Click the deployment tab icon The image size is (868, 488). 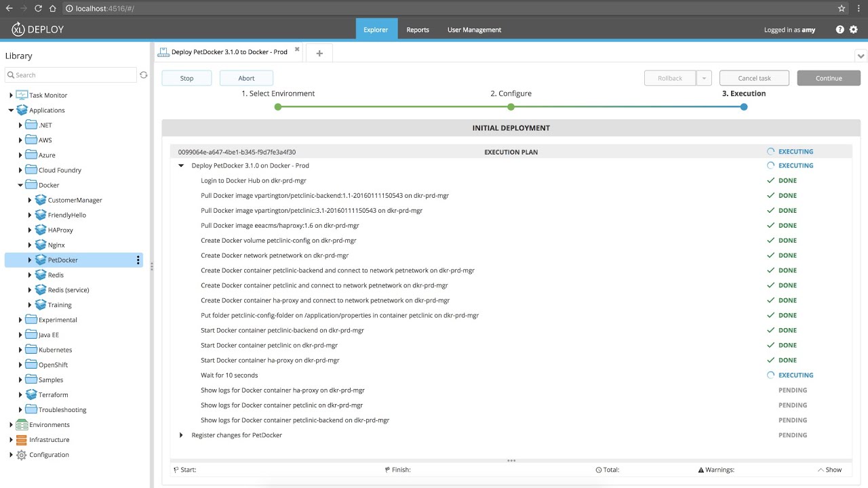pos(163,52)
